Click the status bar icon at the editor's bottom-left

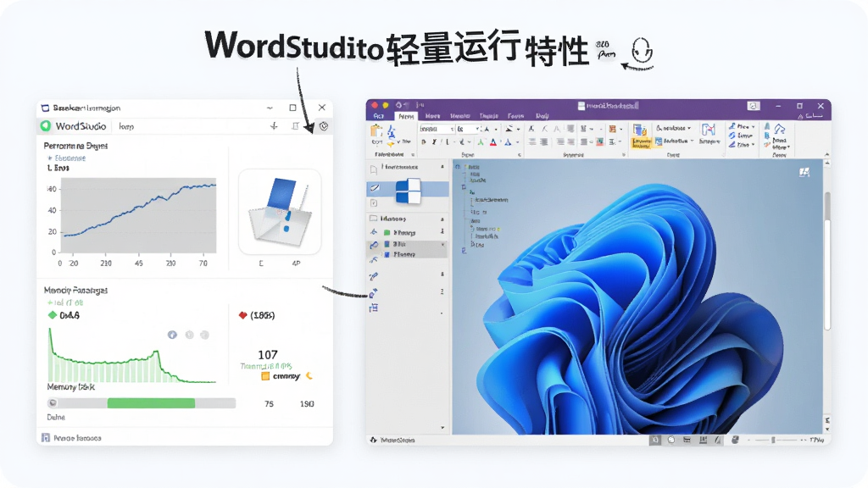374,440
